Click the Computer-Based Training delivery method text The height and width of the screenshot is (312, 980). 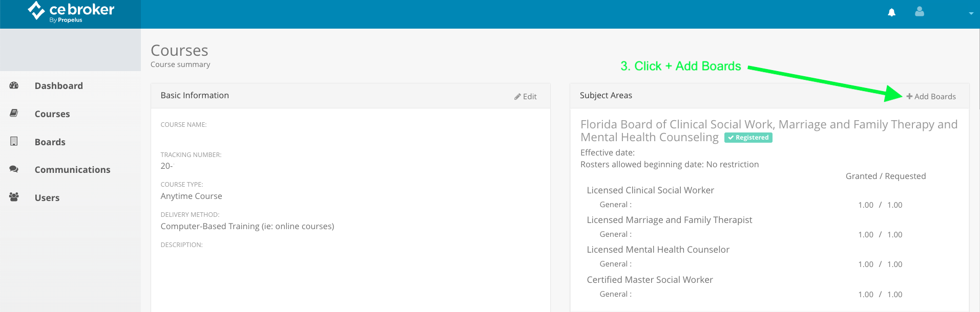click(x=247, y=227)
